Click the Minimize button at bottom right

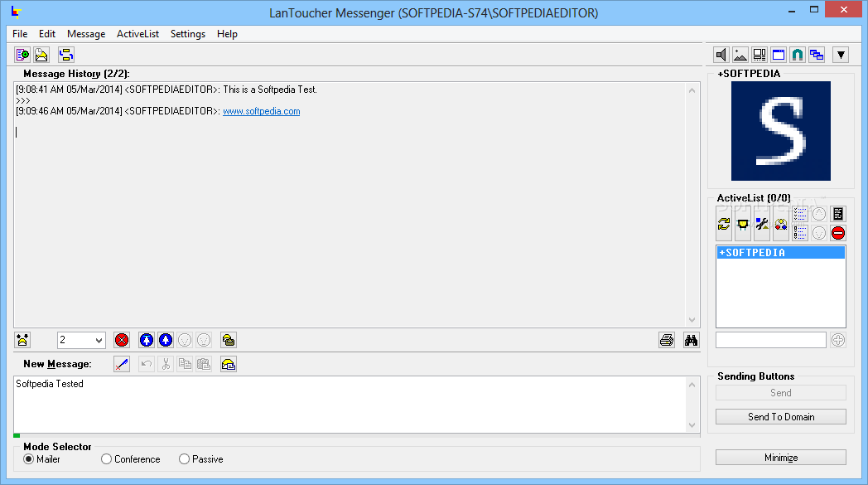coord(781,458)
